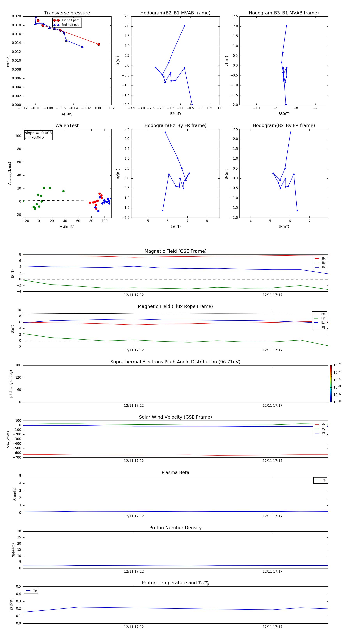The height and width of the screenshot is (644, 351).
Task: Click the "Proton Number Density" title
Action: coord(175,528)
